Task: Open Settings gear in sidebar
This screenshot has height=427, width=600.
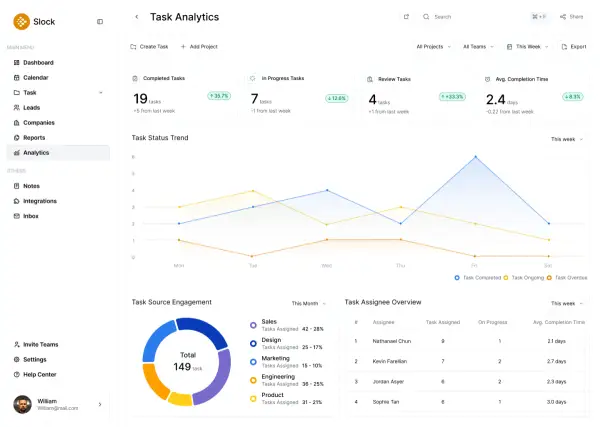Action: (x=17, y=359)
